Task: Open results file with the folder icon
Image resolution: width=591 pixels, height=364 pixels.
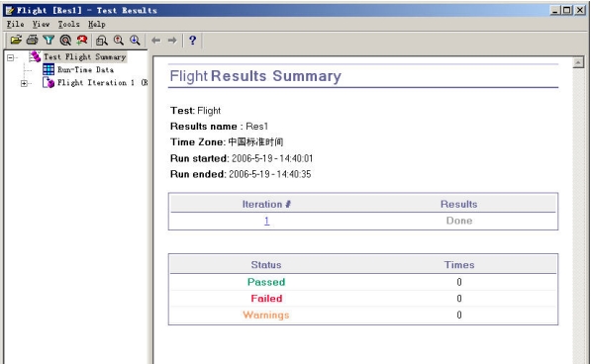Action: (x=16, y=40)
